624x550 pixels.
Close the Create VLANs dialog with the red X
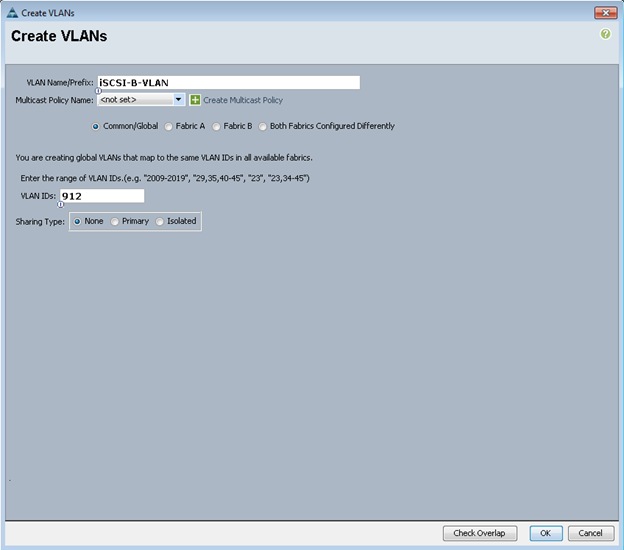coord(605,13)
